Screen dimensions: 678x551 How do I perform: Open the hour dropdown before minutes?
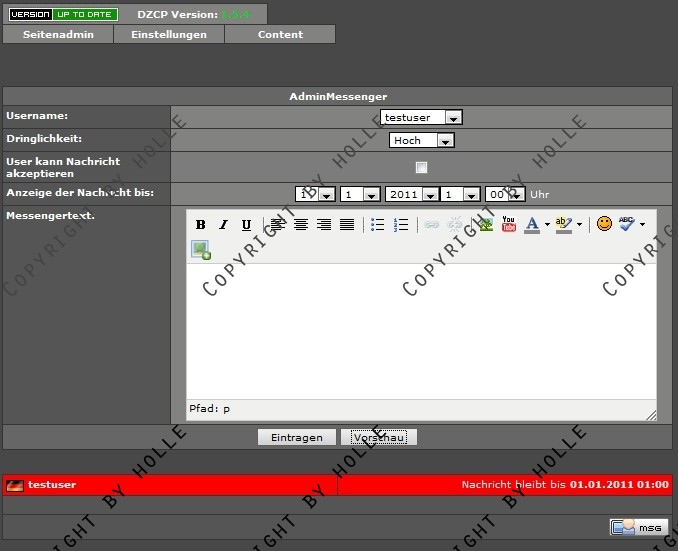click(460, 194)
